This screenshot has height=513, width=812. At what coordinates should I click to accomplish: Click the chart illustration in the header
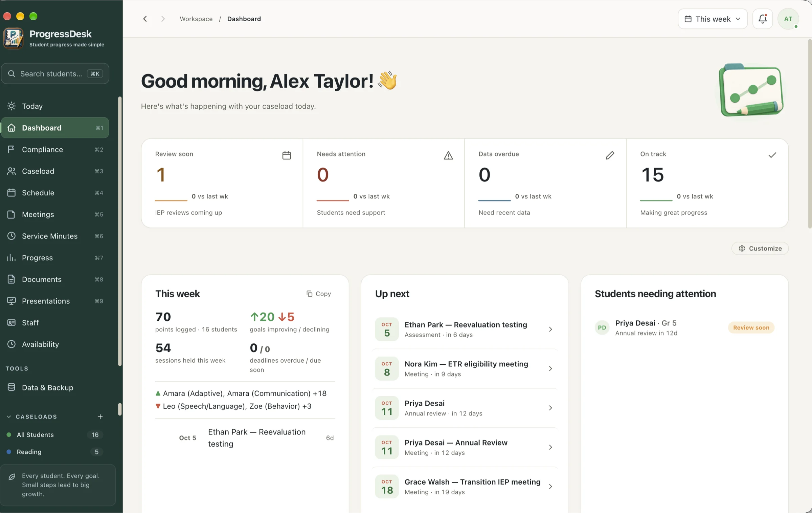(751, 90)
